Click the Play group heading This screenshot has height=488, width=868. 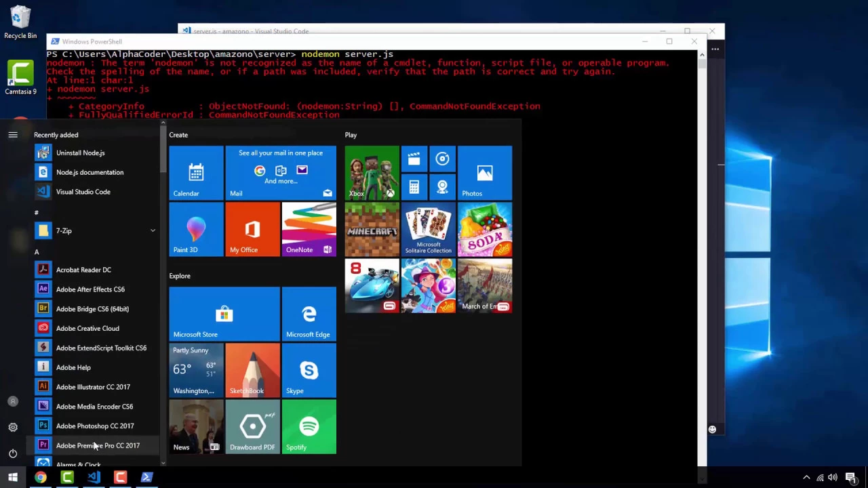click(351, 135)
